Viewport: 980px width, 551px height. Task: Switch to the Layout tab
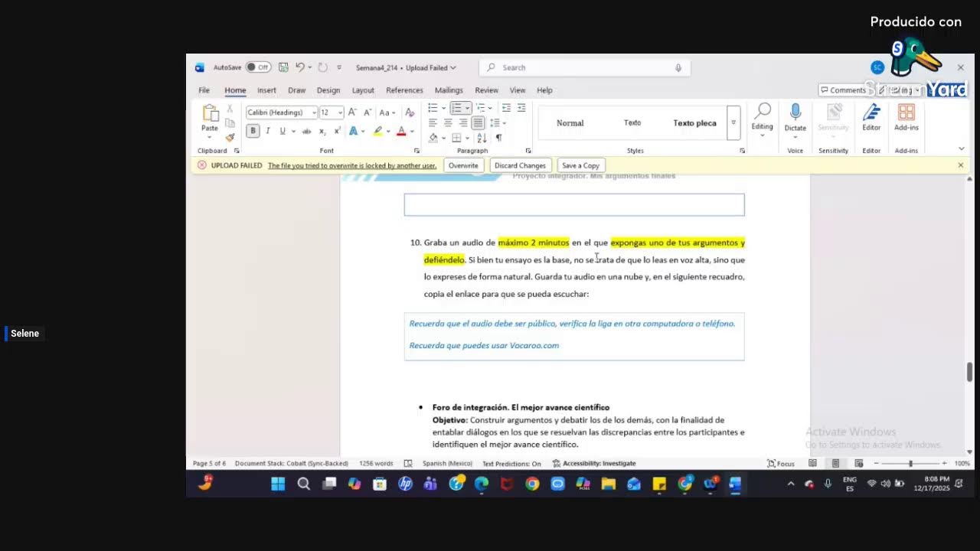coord(363,90)
